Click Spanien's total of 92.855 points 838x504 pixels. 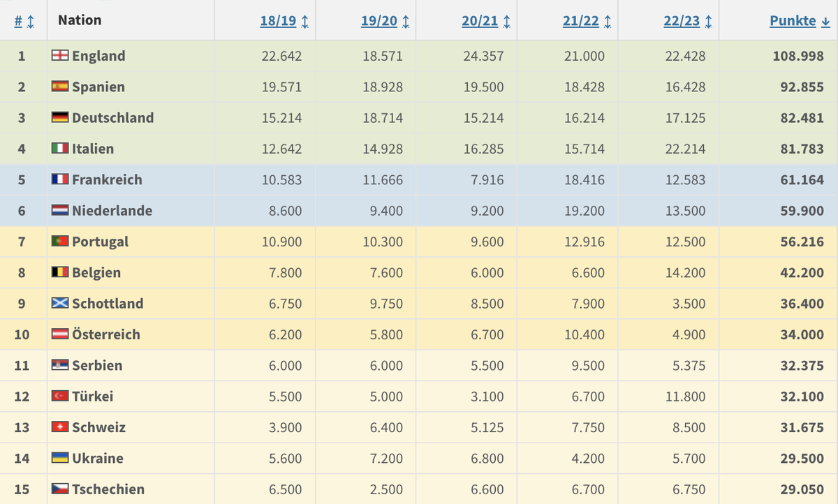(802, 87)
